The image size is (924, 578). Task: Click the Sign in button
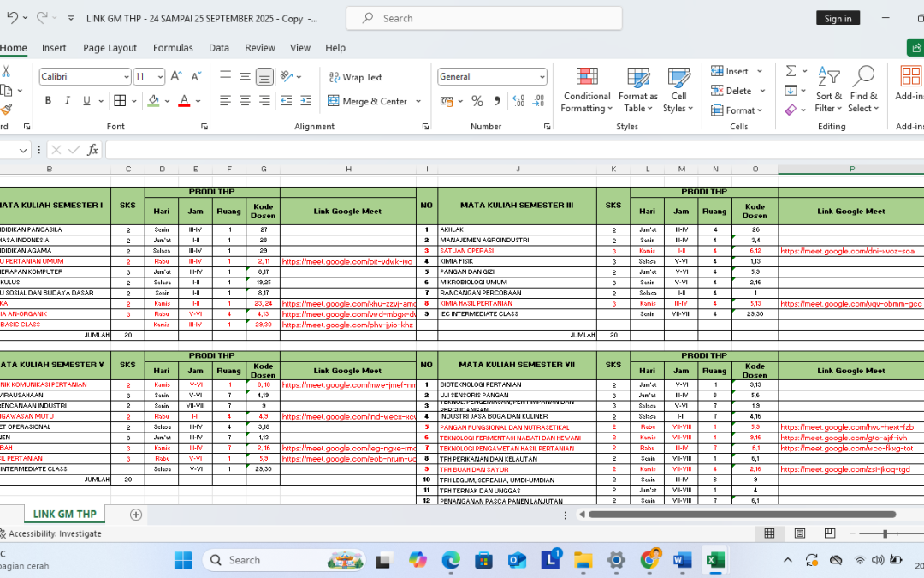tap(838, 18)
